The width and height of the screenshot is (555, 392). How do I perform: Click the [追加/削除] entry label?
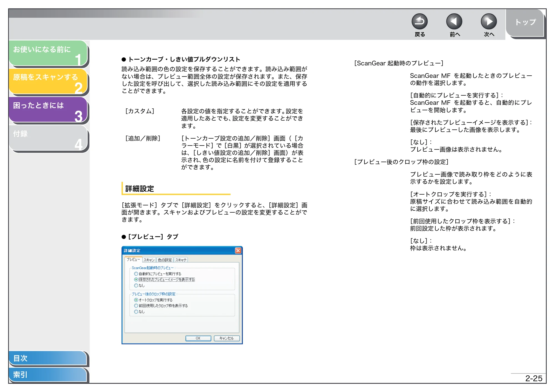pyautogui.click(x=143, y=138)
